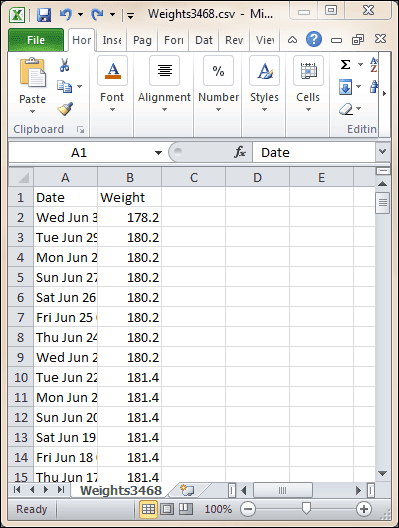The width and height of the screenshot is (399, 528).
Task: Jump to the last sheet tab arrow
Action: (x=61, y=490)
